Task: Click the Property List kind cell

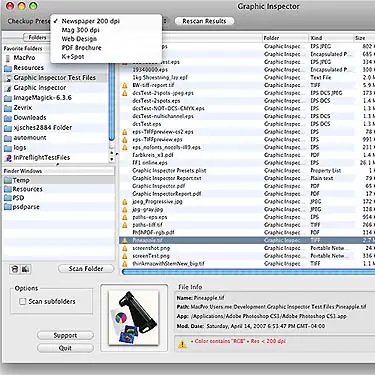Action: [x=326, y=171]
